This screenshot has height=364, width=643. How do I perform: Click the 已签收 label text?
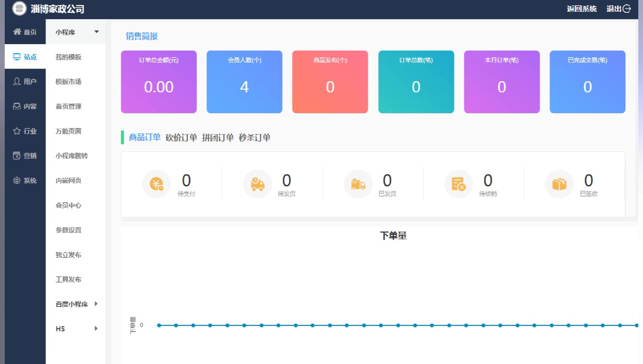pyautogui.click(x=589, y=193)
